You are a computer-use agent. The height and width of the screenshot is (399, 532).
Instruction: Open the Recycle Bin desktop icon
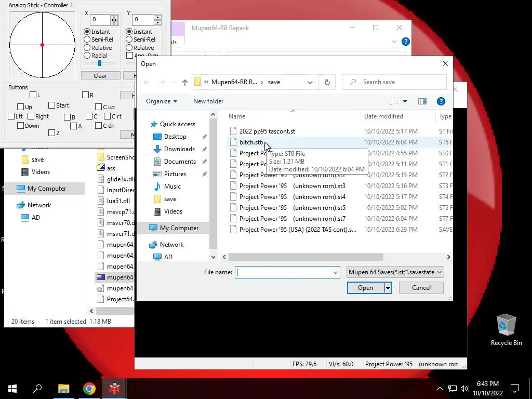click(x=506, y=330)
